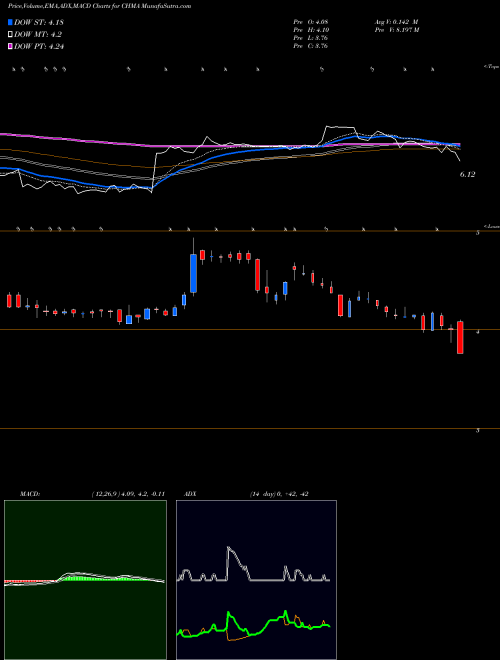The width and height of the screenshot is (500, 660).
Task: Open the green MACD chart panel
Action: [85, 580]
